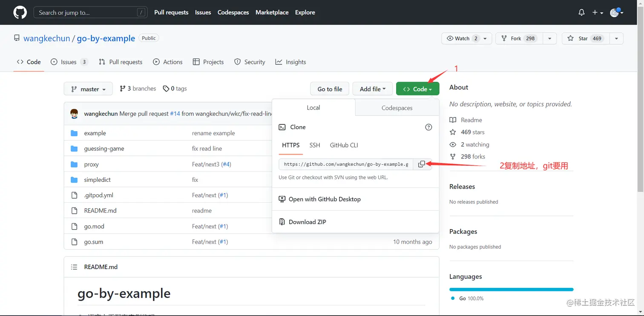Screen dimensions: 644x316
Task: Open the Fork options arrow
Action: point(549,38)
